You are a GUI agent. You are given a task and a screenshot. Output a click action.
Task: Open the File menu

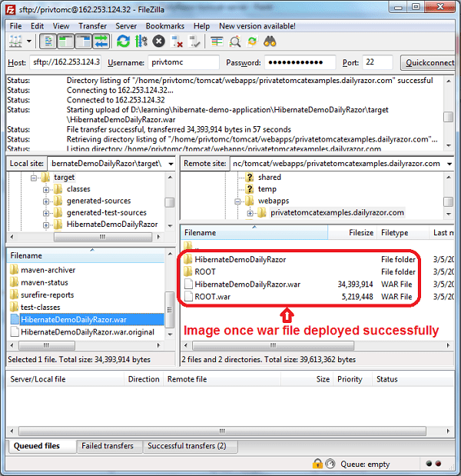click(x=15, y=26)
